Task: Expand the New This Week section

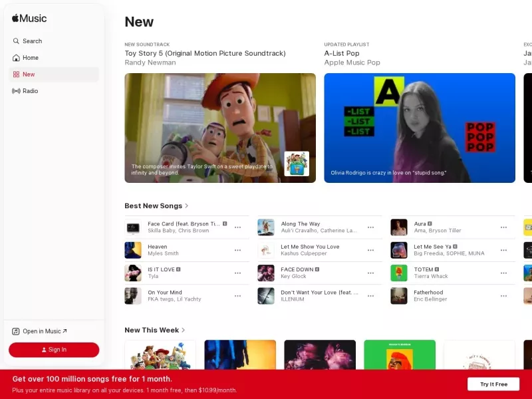Action: click(155, 330)
